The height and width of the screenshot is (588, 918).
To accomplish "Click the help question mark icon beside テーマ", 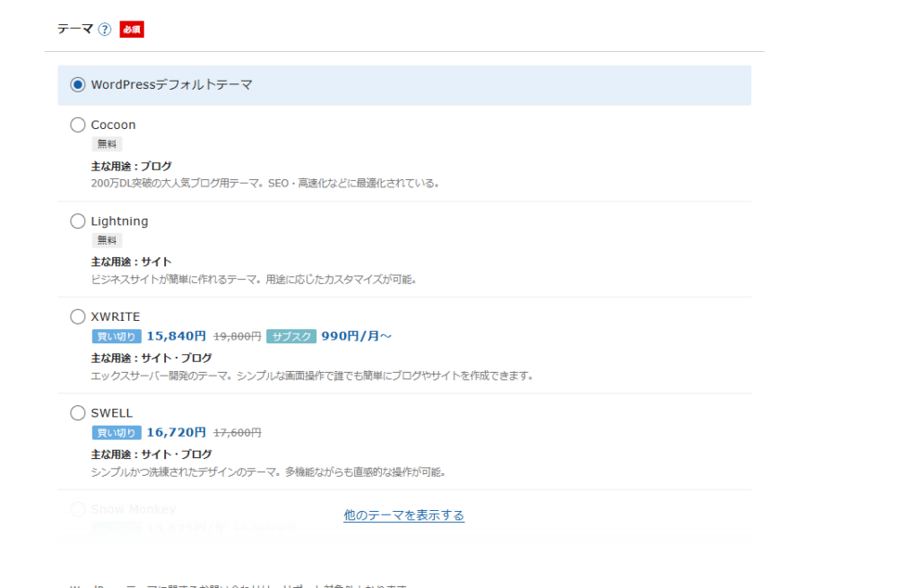I will tap(105, 30).
